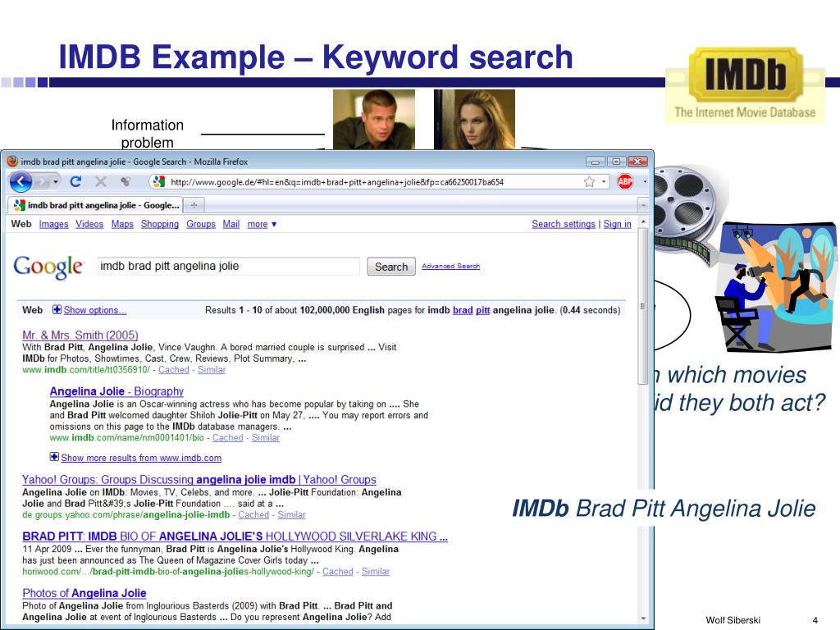
Task: Expand plus icon for more imdb.com results
Action: (54, 456)
